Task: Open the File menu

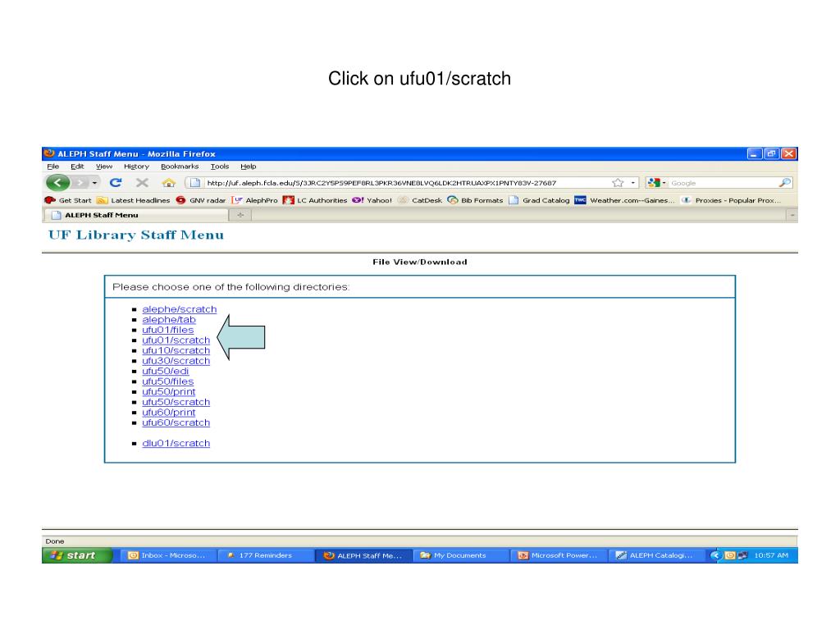Action: (53, 167)
